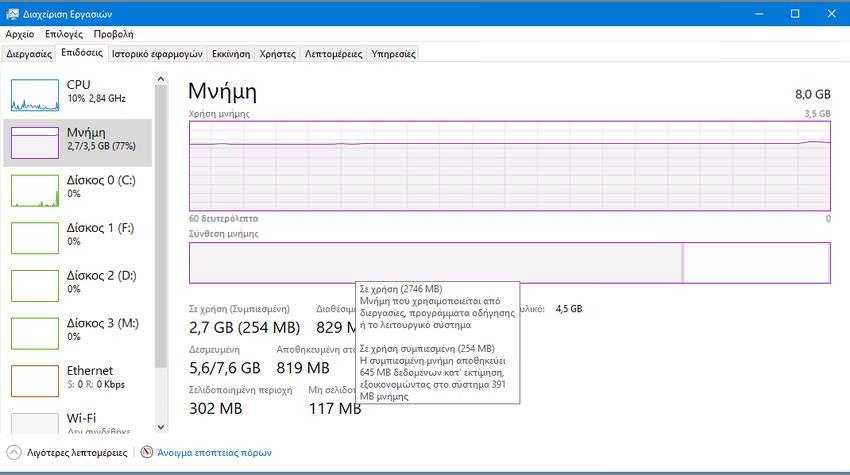
Task: Switch to the Εκκίνηση tab
Action: [231, 54]
